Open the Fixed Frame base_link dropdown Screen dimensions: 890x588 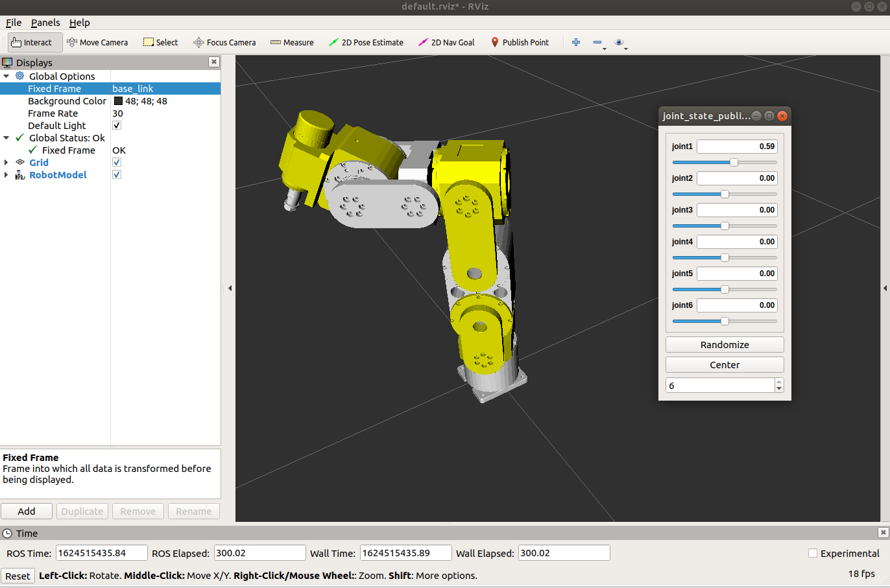pos(165,88)
